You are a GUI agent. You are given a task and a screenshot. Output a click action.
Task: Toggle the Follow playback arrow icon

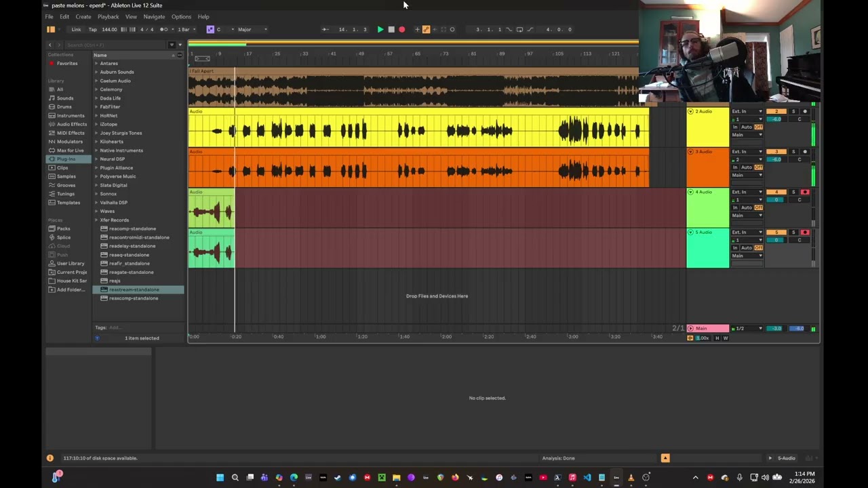tap(325, 29)
